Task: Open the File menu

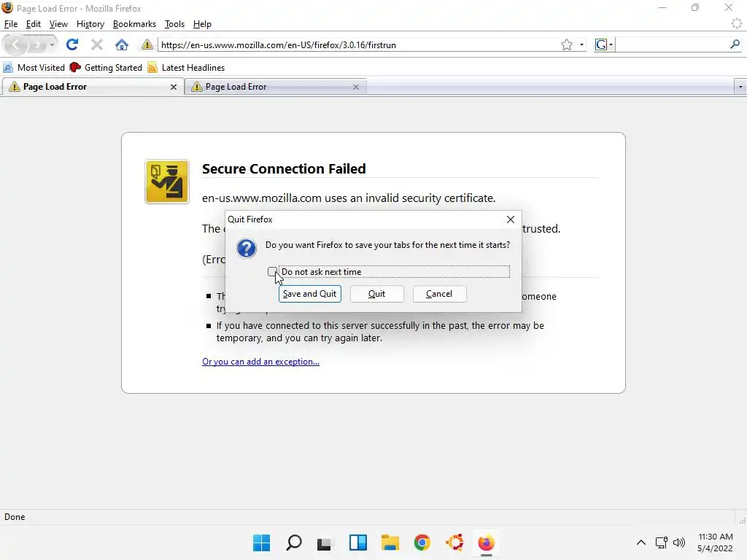Action: [x=10, y=24]
